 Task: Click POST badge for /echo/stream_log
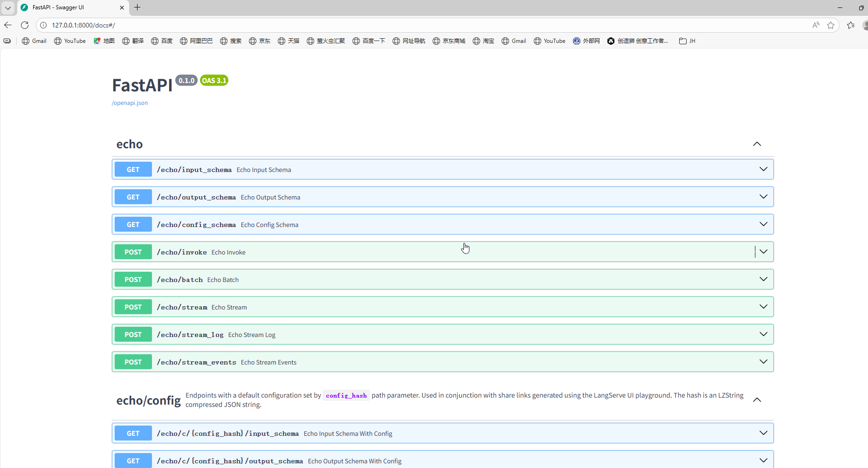pyautogui.click(x=133, y=335)
